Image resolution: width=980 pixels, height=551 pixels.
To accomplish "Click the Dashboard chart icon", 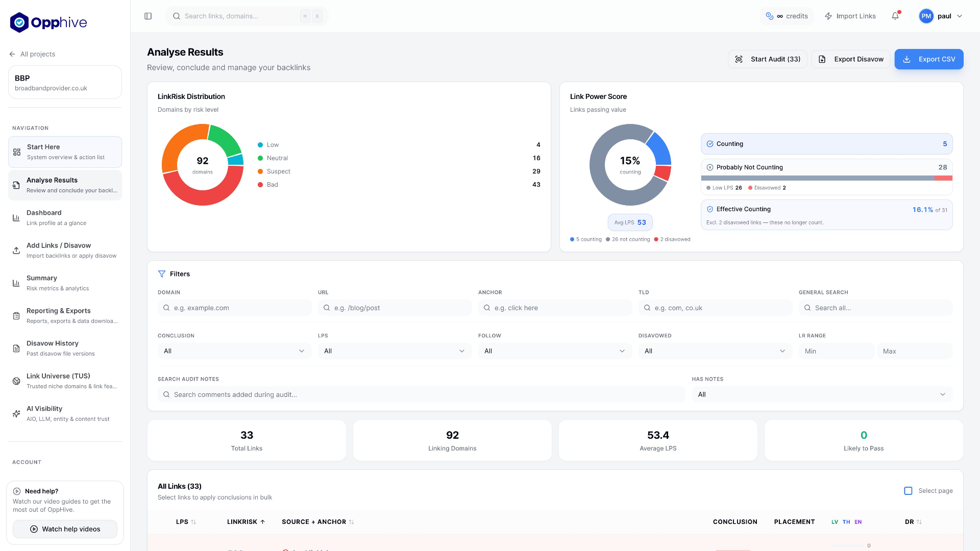I will point(16,218).
